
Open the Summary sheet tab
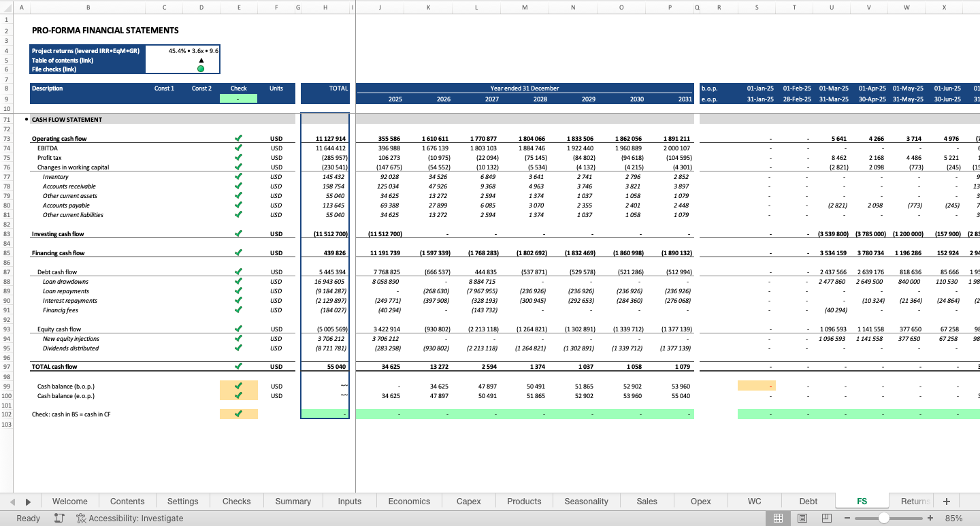pyautogui.click(x=293, y=502)
